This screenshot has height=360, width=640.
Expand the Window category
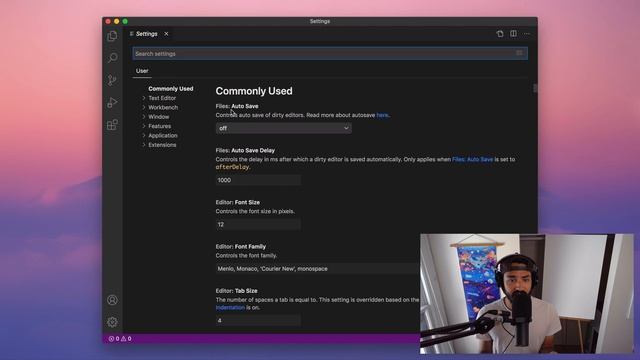tap(158, 117)
